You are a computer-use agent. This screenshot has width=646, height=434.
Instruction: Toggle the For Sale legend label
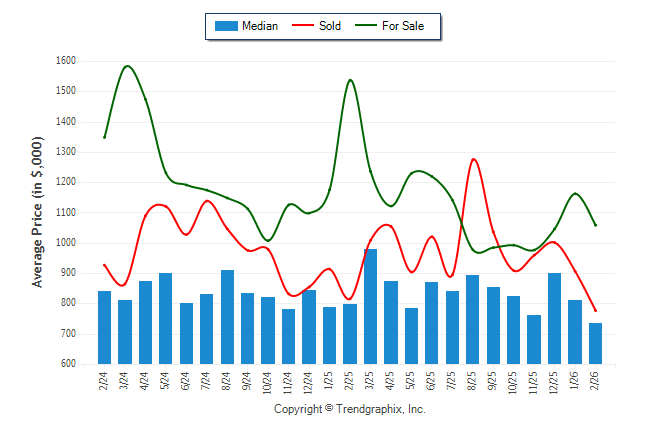(403, 26)
